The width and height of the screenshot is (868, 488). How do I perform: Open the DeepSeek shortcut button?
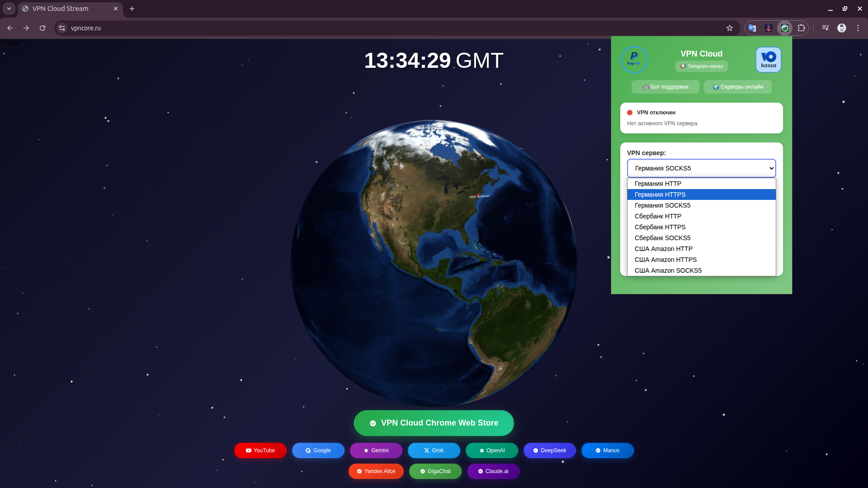550,450
